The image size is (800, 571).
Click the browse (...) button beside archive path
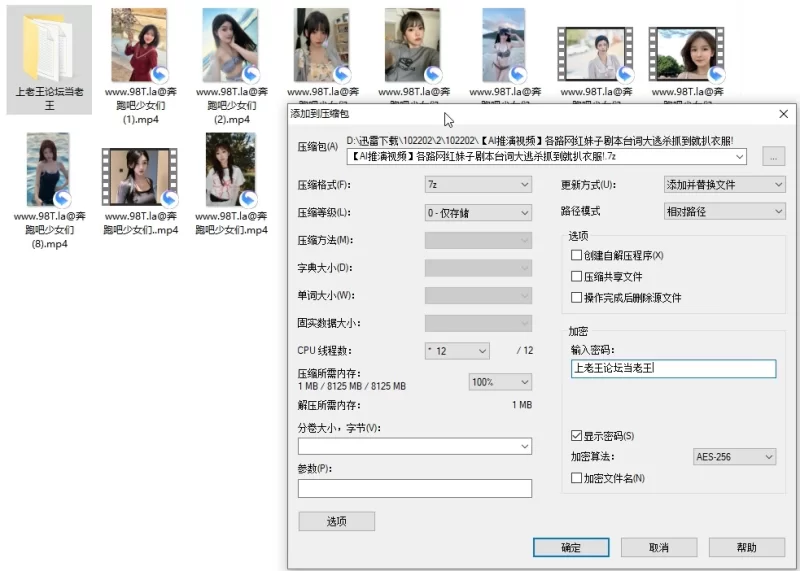pyautogui.click(x=772, y=157)
